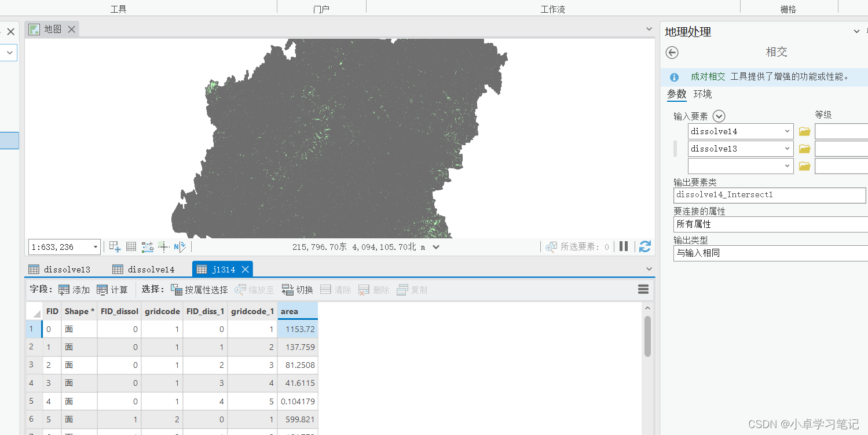The height and width of the screenshot is (435, 868).
Task: Open 要连接的属性 所有属性 dropdown
Action: pos(770,224)
